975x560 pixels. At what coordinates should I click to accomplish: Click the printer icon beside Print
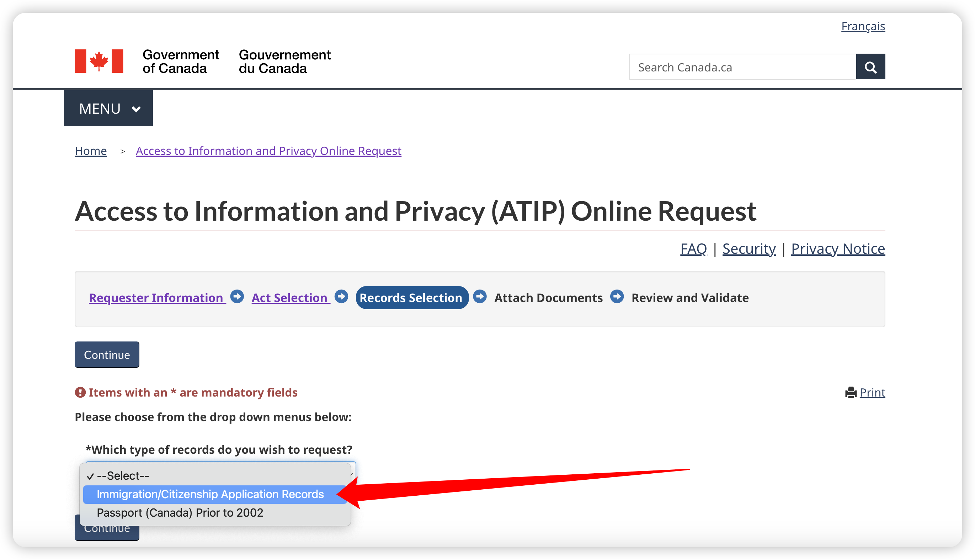[x=851, y=392]
